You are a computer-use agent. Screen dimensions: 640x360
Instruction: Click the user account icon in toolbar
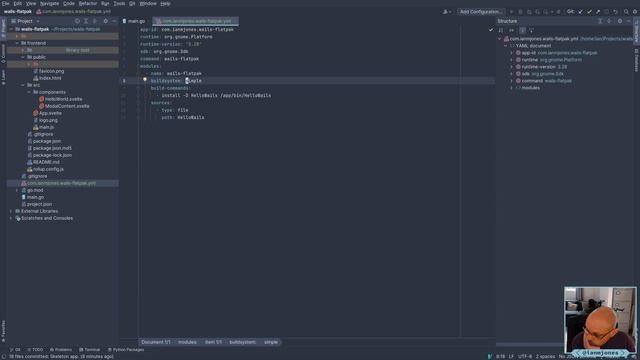point(446,12)
